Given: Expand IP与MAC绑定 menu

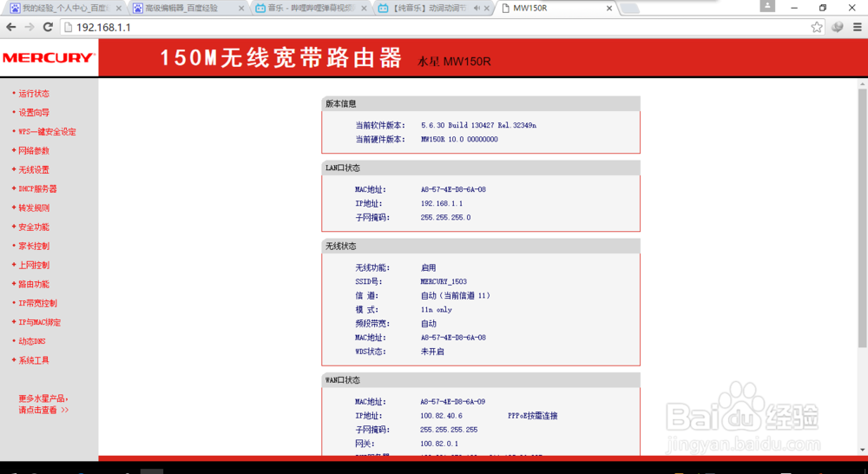Looking at the screenshot, I should (x=40, y=322).
